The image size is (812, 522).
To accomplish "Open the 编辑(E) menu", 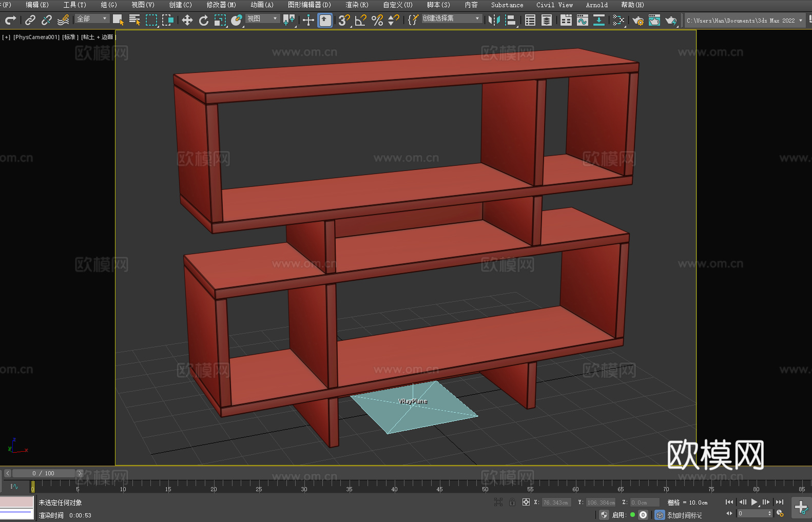I will [37, 5].
